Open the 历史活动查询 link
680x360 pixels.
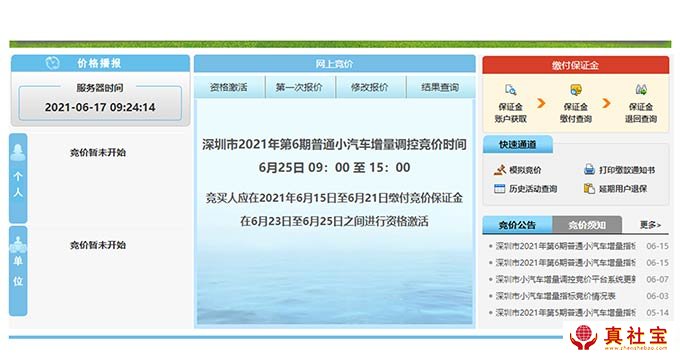533,189
